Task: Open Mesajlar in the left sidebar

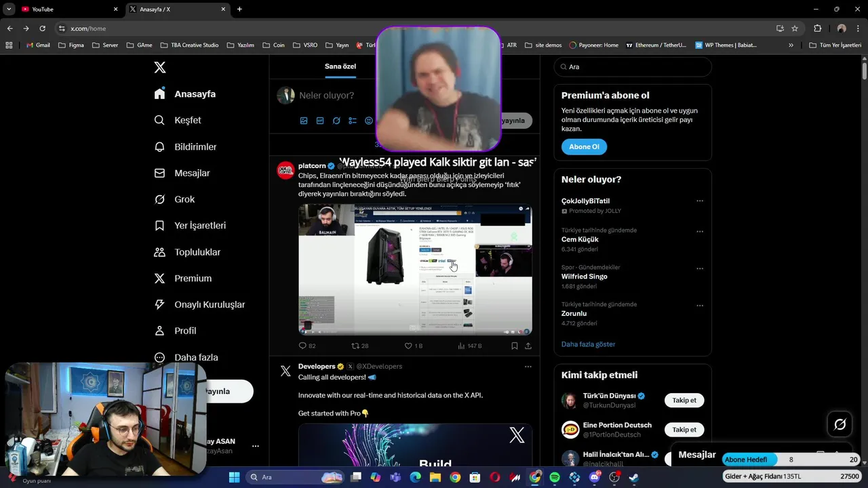Action: click(x=182, y=173)
